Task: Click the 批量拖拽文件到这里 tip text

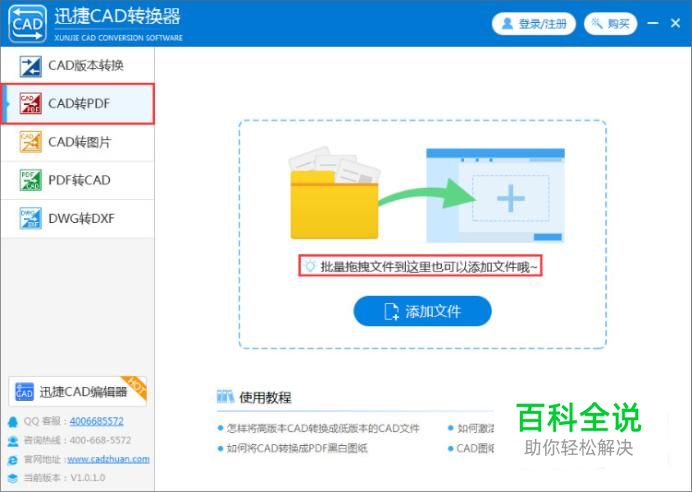Action: pyautogui.click(x=429, y=267)
